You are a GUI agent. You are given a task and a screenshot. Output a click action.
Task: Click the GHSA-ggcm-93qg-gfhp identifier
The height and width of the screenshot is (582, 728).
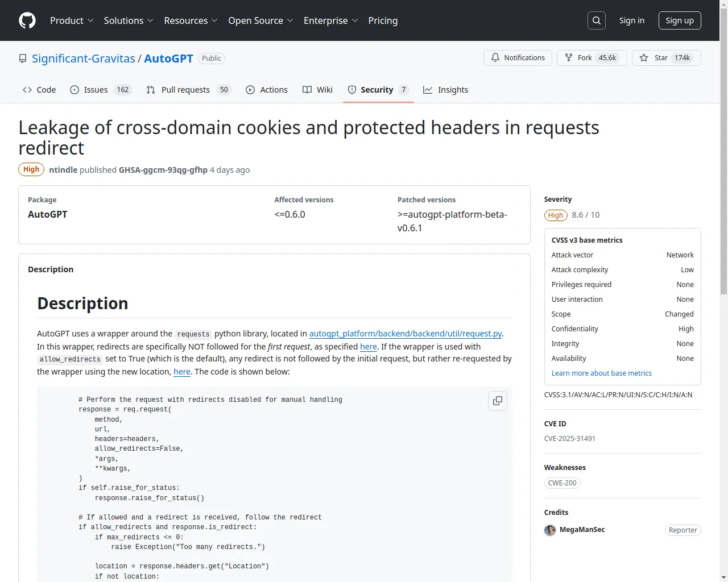163,170
